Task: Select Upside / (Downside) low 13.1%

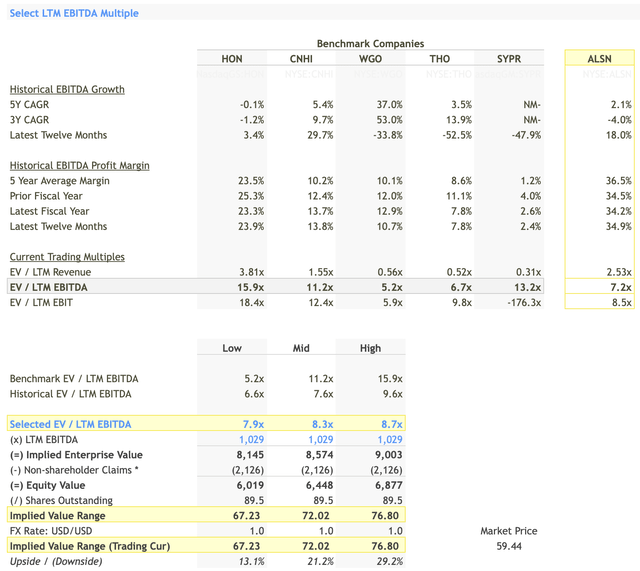Action: (251, 562)
